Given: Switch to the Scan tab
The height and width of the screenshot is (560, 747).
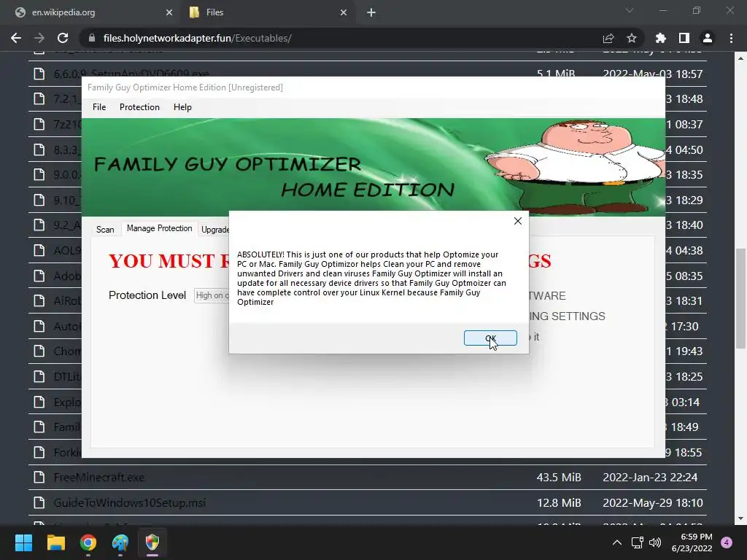Looking at the screenshot, I should pyautogui.click(x=105, y=230).
